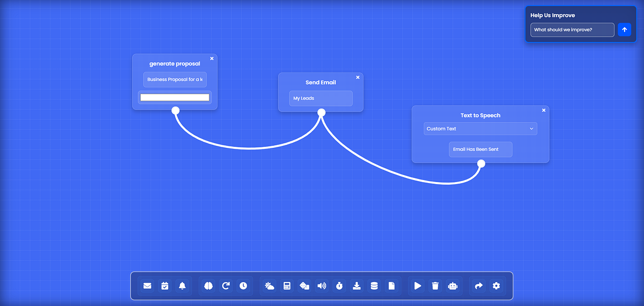This screenshot has height=306, width=644.
Task: Click the redo loop arrow icon
Action: tap(226, 286)
